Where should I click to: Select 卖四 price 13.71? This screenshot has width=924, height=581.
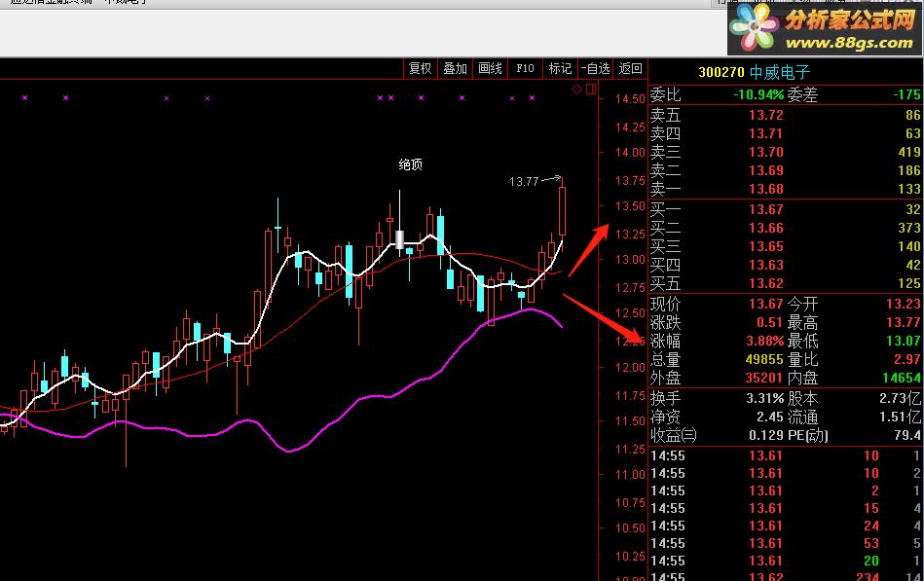(766, 133)
